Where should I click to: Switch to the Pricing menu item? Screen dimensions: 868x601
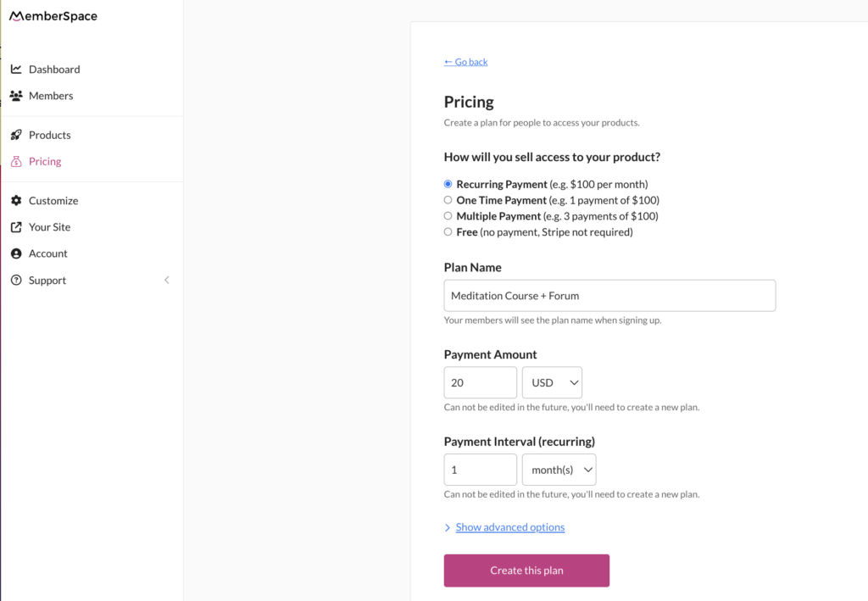click(47, 161)
